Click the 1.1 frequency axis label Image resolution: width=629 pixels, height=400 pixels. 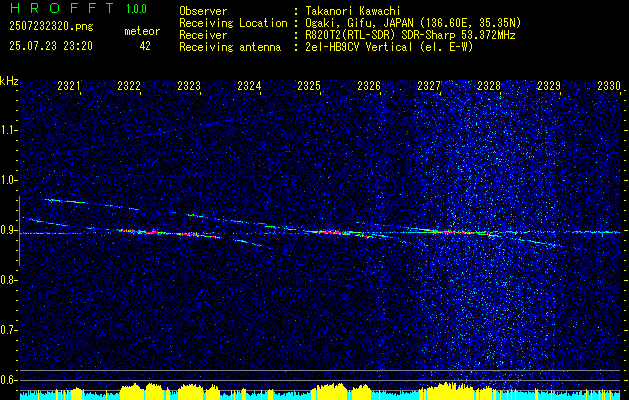(x=8, y=130)
